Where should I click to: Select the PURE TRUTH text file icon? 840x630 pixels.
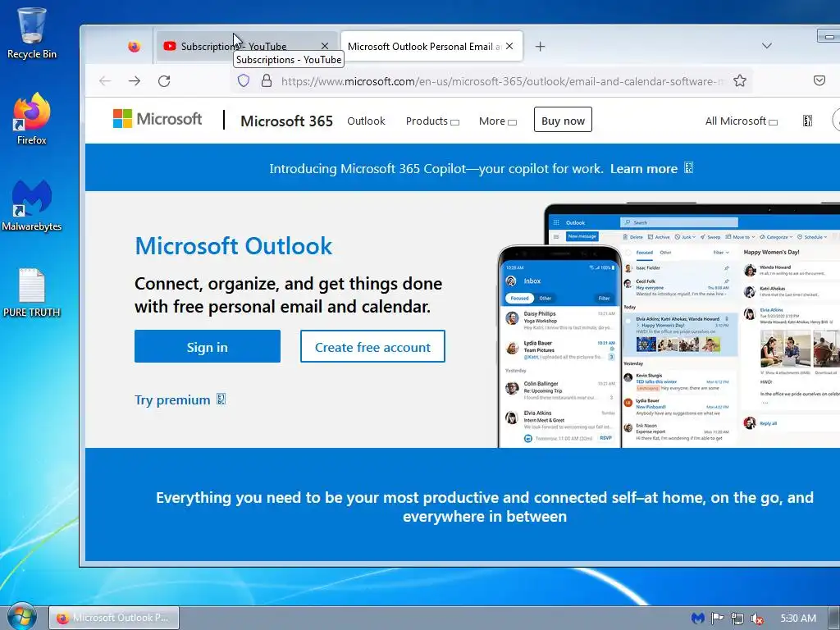pyautogui.click(x=32, y=293)
